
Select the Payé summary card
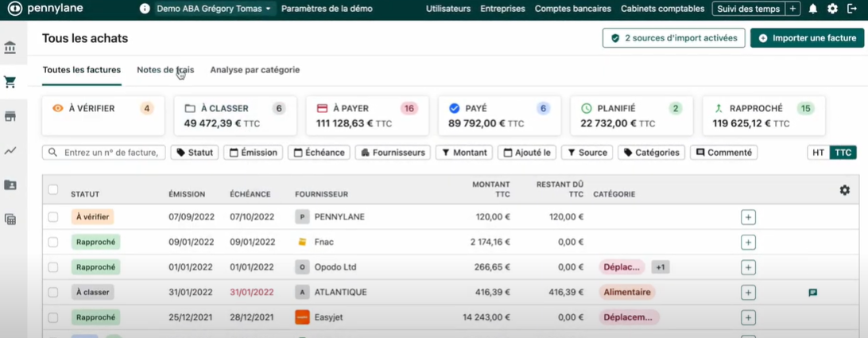point(499,116)
